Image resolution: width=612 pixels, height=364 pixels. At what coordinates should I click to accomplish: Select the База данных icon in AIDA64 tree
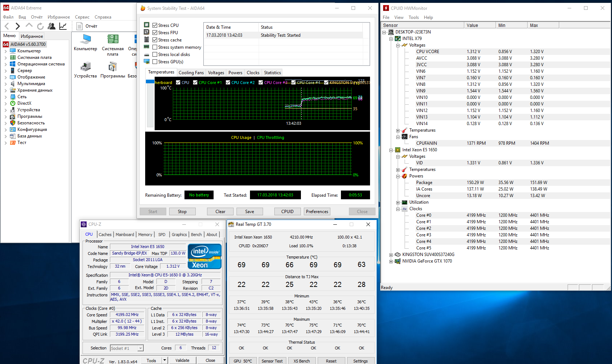pyautogui.click(x=13, y=136)
